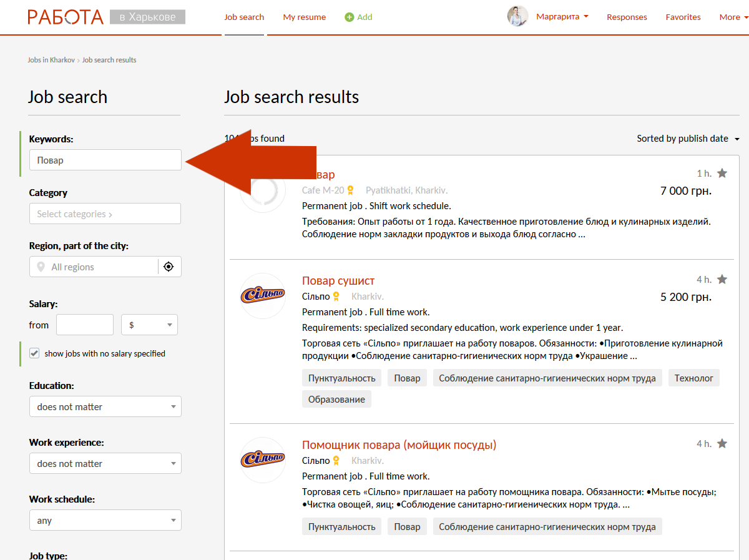Star the Cafe M-20 job listing
This screenshot has width=749, height=560.
click(x=722, y=173)
